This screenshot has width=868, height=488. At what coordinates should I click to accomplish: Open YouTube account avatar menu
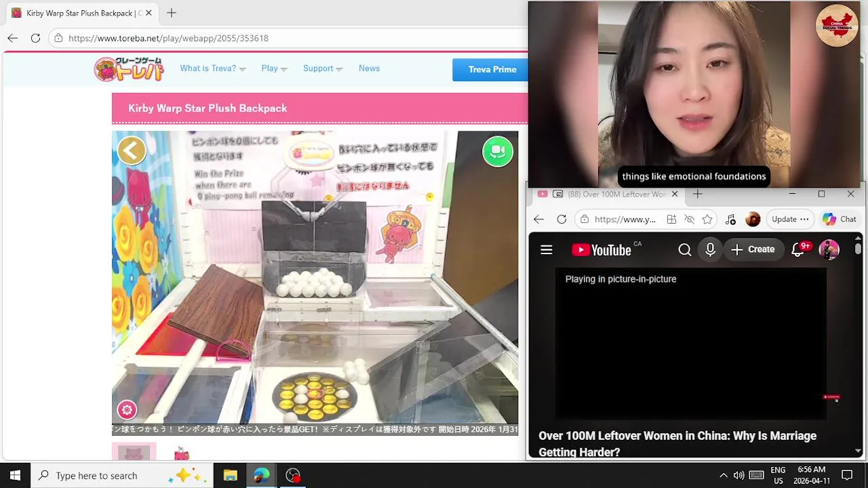829,250
